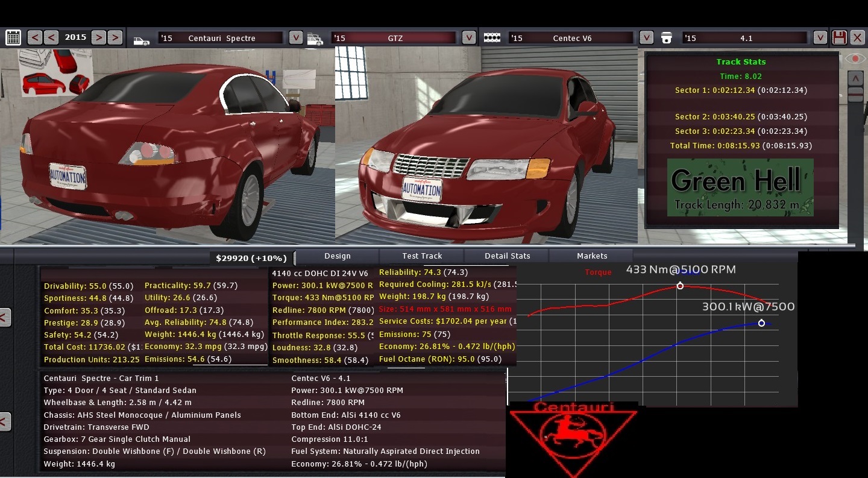This screenshot has width=868, height=478.
Task: Close the designer with the X icon
Action: pyautogui.click(x=857, y=37)
